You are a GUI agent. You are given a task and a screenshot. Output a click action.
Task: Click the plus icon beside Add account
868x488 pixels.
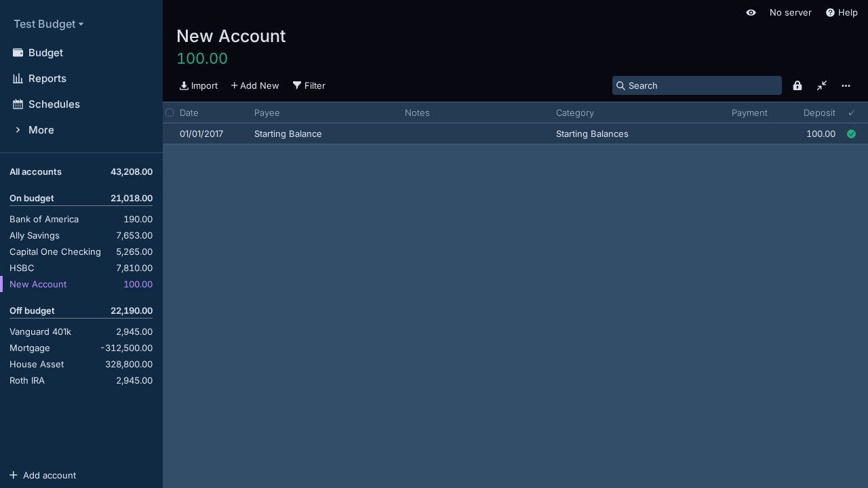(x=14, y=475)
